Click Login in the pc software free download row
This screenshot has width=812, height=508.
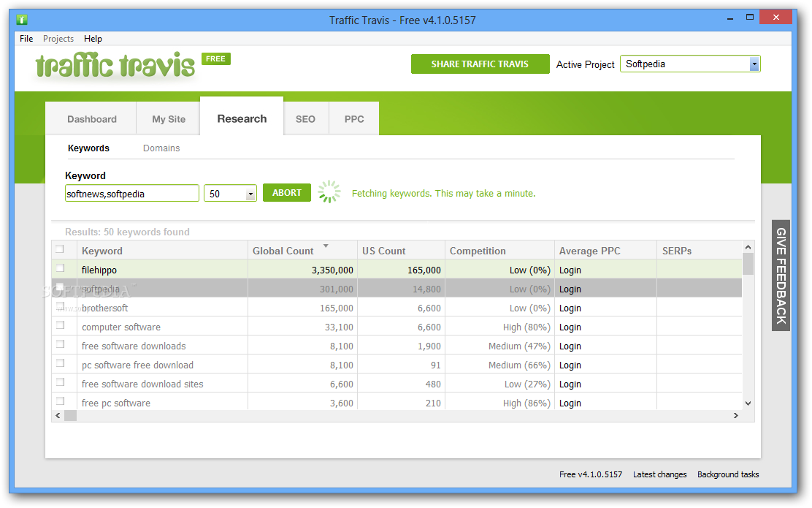570,365
